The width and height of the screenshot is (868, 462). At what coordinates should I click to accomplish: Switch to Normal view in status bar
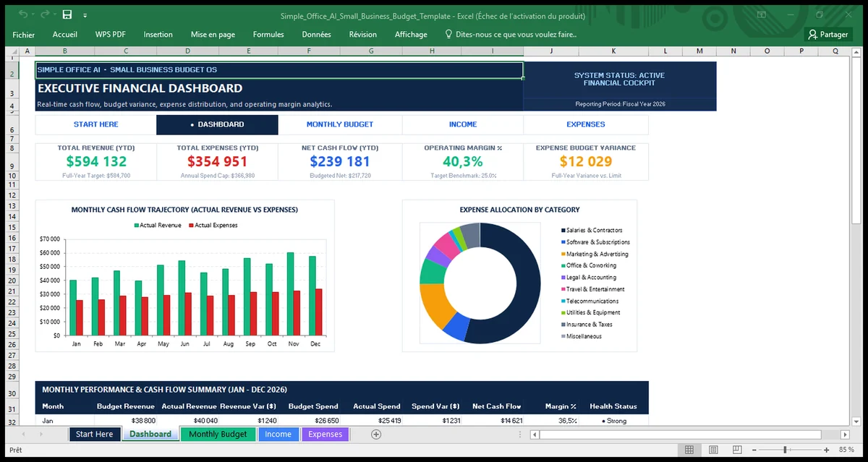(x=689, y=450)
